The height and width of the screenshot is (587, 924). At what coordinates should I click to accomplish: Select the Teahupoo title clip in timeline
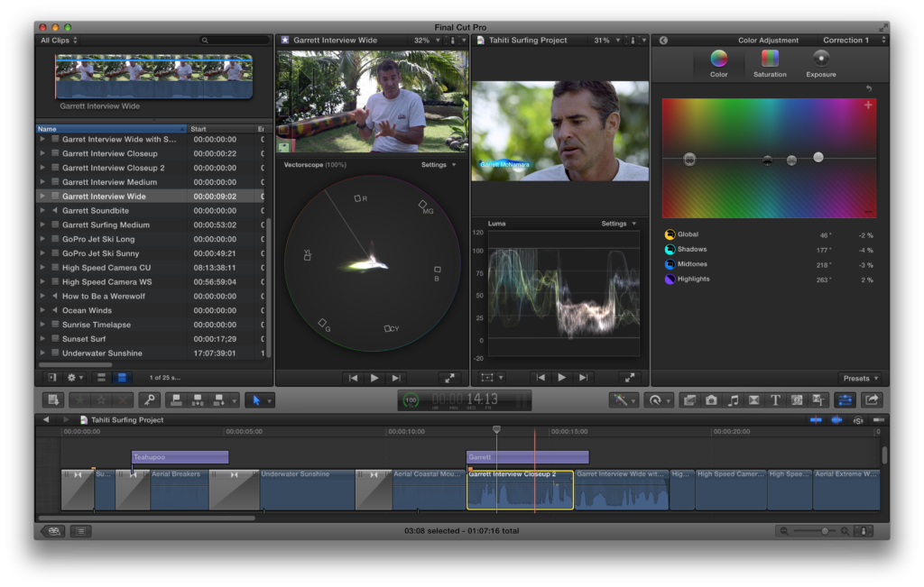click(x=180, y=457)
